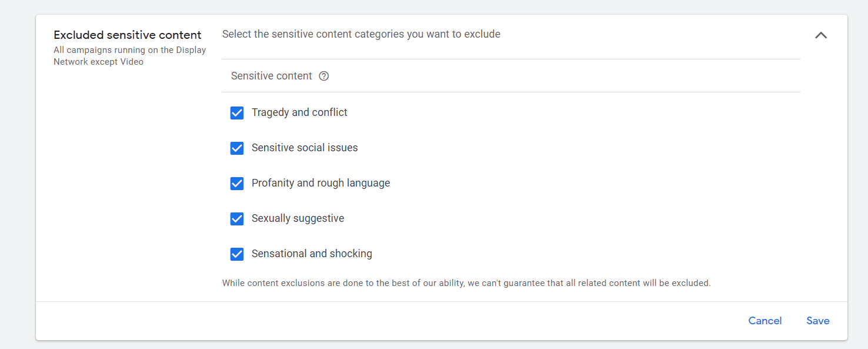Click the Sensitive social issues label
868x349 pixels.
coord(305,148)
